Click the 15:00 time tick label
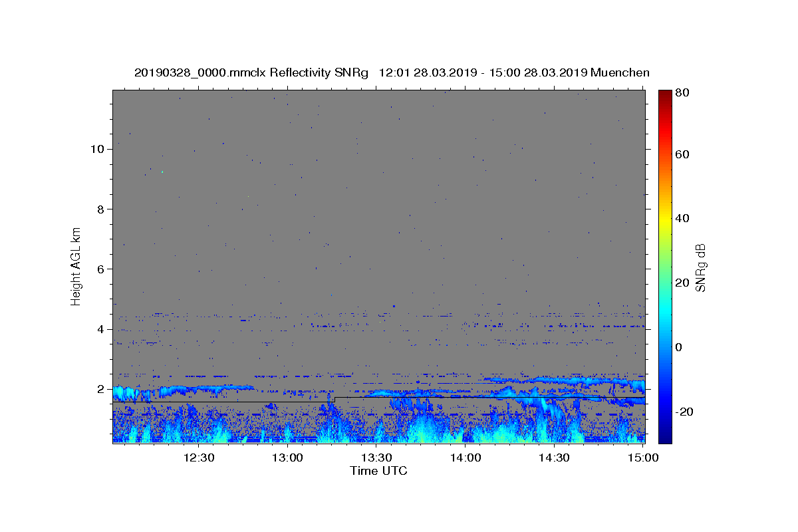The width and height of the screenshot is (798, 532). (644, 458)
